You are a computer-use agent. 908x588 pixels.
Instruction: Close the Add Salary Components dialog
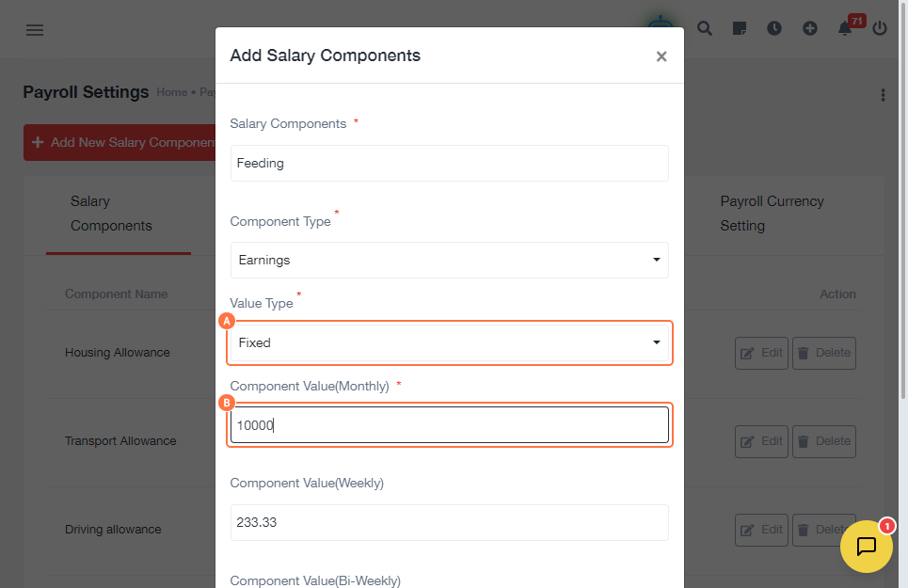pos(661,56)
